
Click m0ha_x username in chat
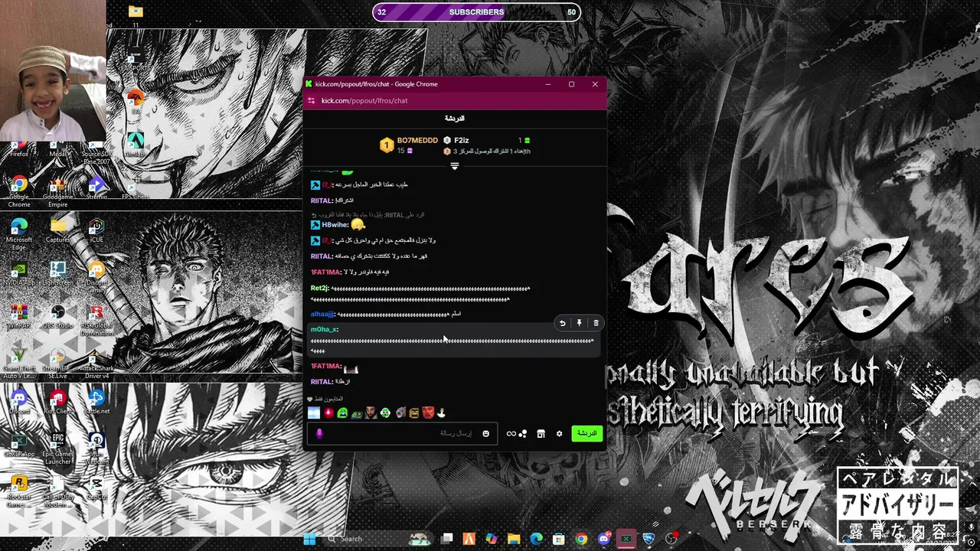tap(323, 329)
